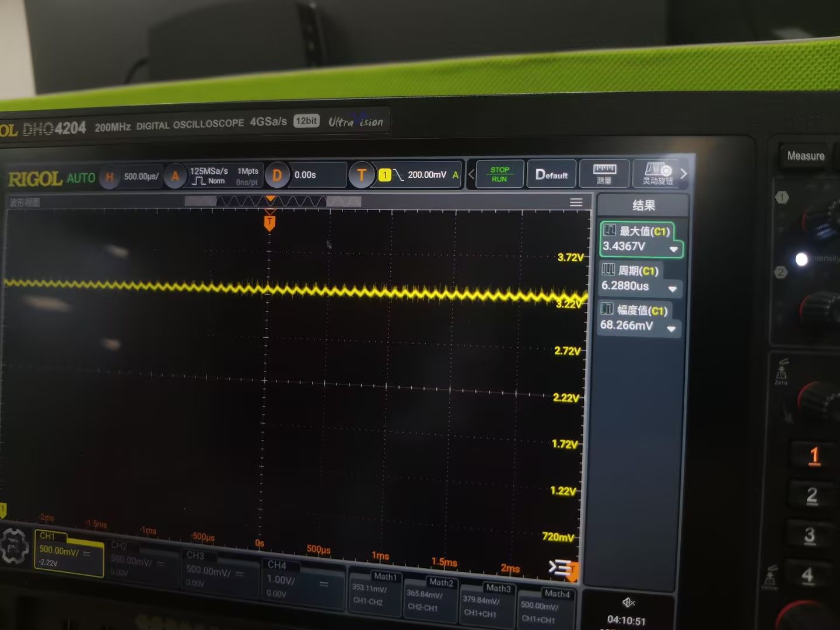Select the Math1 CH1-CH2 tab
This screenshot has height=630, width=840.
[x=373, y=589]
